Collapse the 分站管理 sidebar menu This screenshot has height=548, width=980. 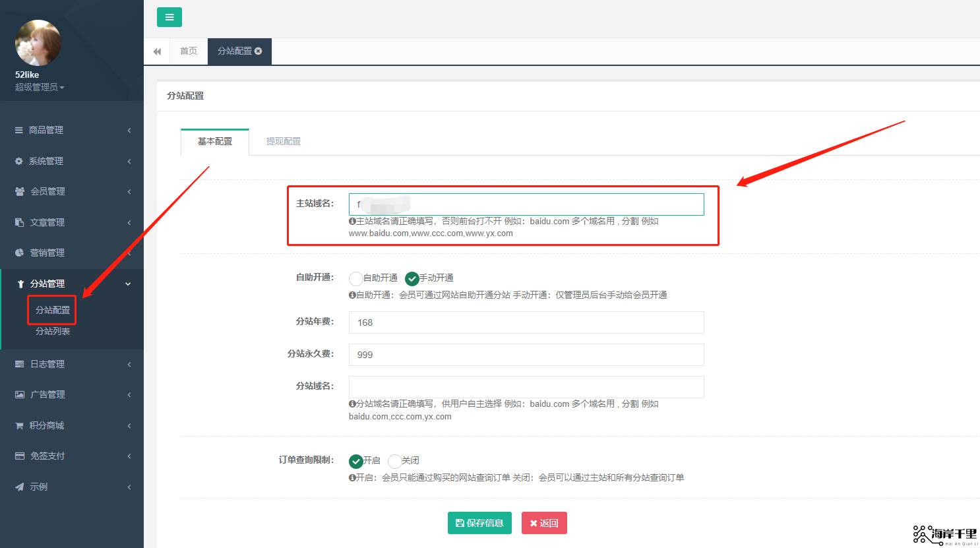click(x=71, y=284)
